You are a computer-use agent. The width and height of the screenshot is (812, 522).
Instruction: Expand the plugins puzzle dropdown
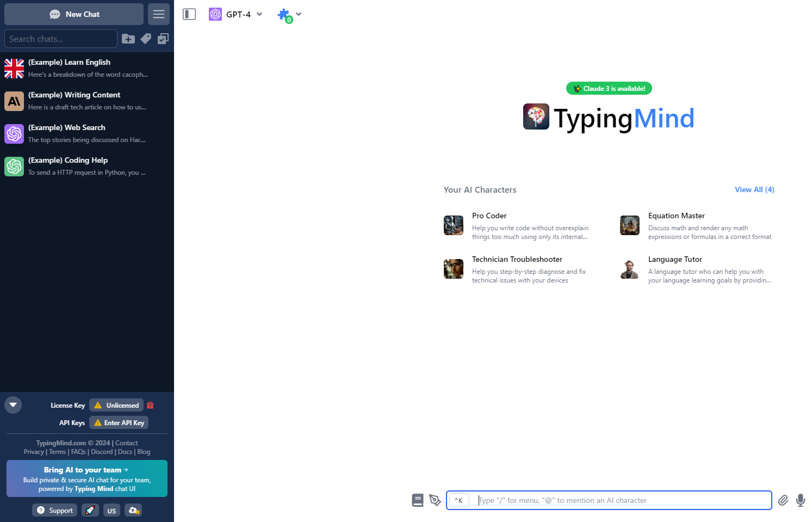[289, 15]
